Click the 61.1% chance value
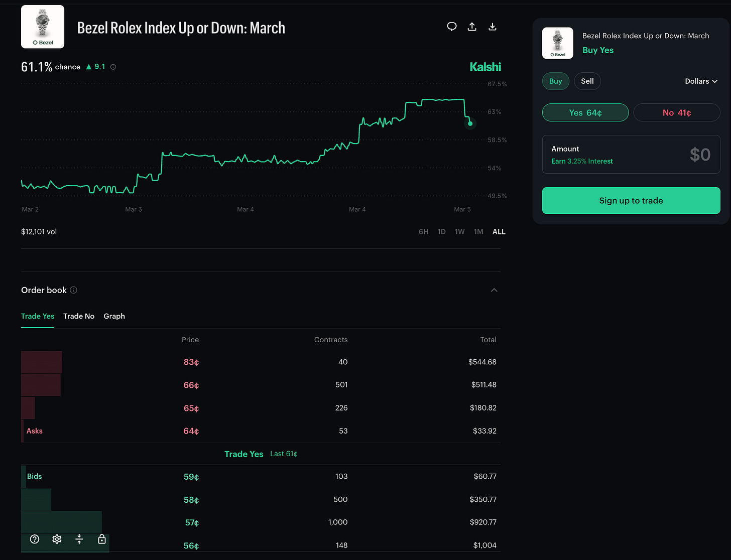731x560 pixels. pyautogui.click(x=37, y=67)
